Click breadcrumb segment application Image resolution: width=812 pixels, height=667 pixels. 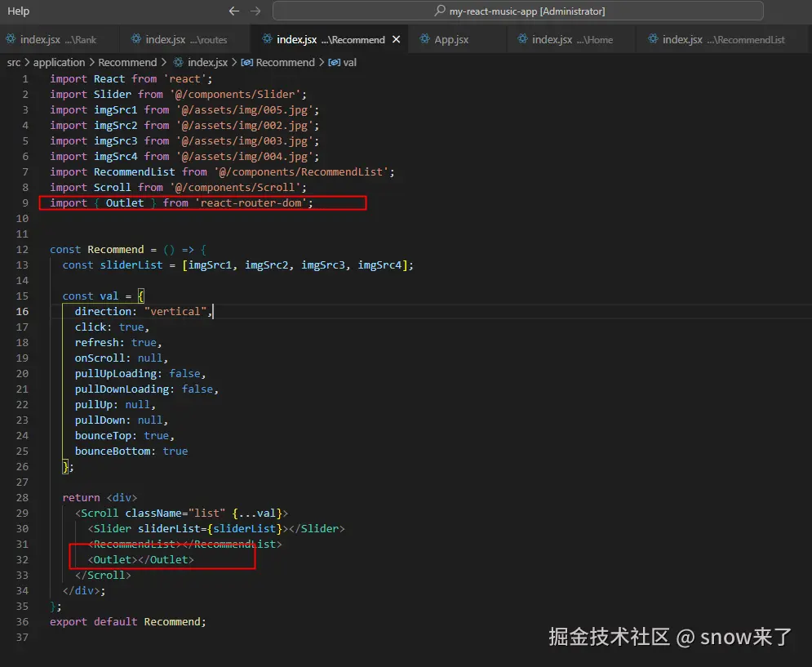click(59, 62)
